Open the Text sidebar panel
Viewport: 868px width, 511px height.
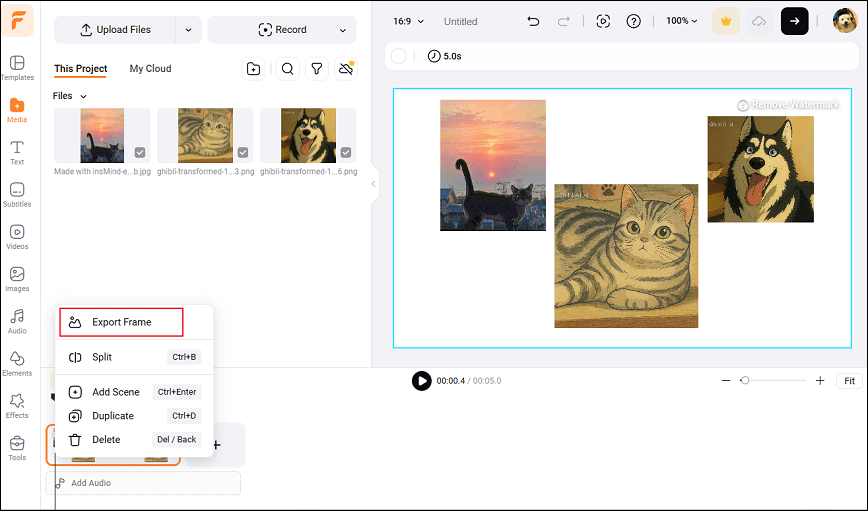click(17, 153)
